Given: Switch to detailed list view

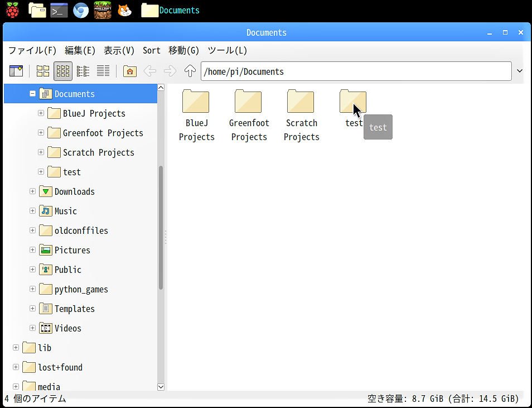Looking at the screenshot, I should click(103, 71).
